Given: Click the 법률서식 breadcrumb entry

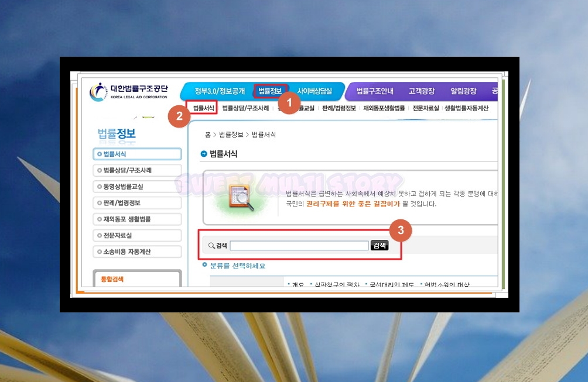Looking at the screenshot, I should pyautogui.click(x=264, y=135).
